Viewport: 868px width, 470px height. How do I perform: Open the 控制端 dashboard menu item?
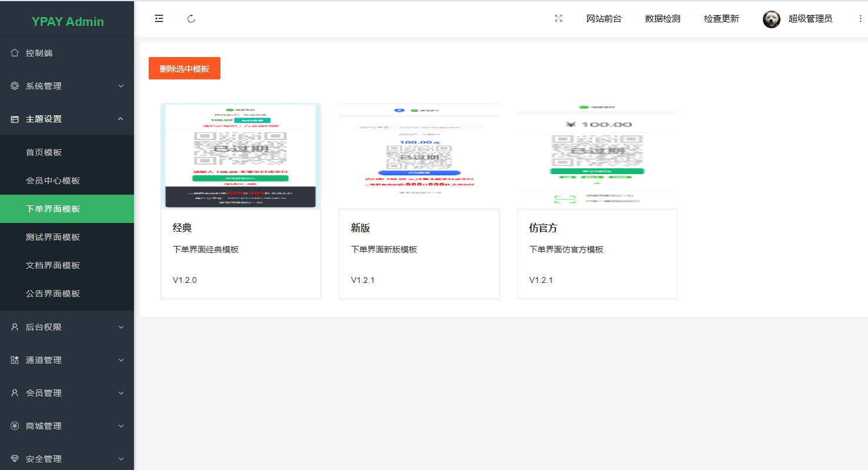[x=67, y=53]
